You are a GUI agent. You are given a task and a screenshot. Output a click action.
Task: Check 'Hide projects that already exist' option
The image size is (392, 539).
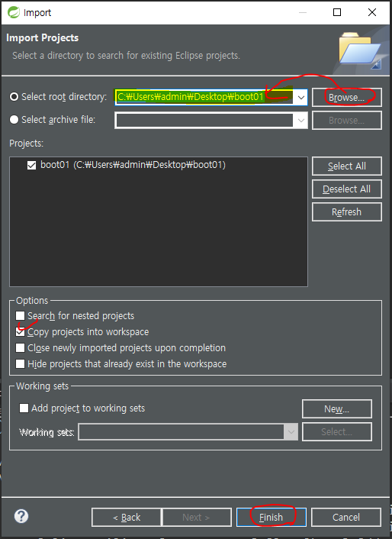21,363
